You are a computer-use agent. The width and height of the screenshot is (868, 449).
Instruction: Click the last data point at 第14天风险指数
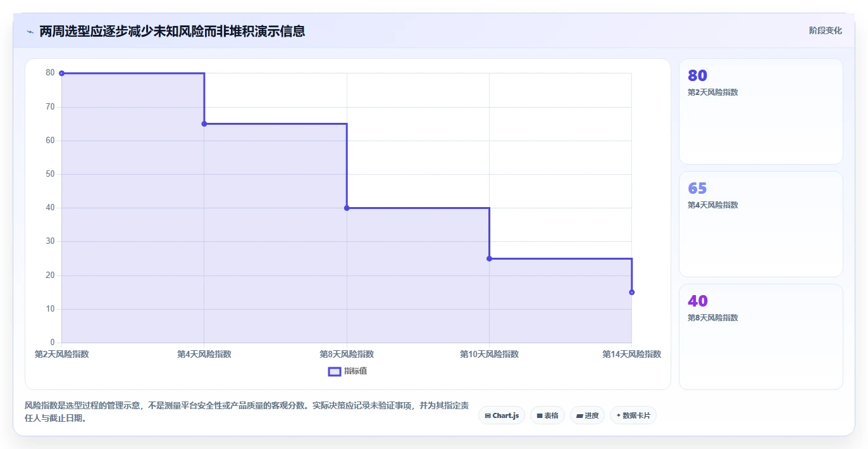click(x=631, y=292)
